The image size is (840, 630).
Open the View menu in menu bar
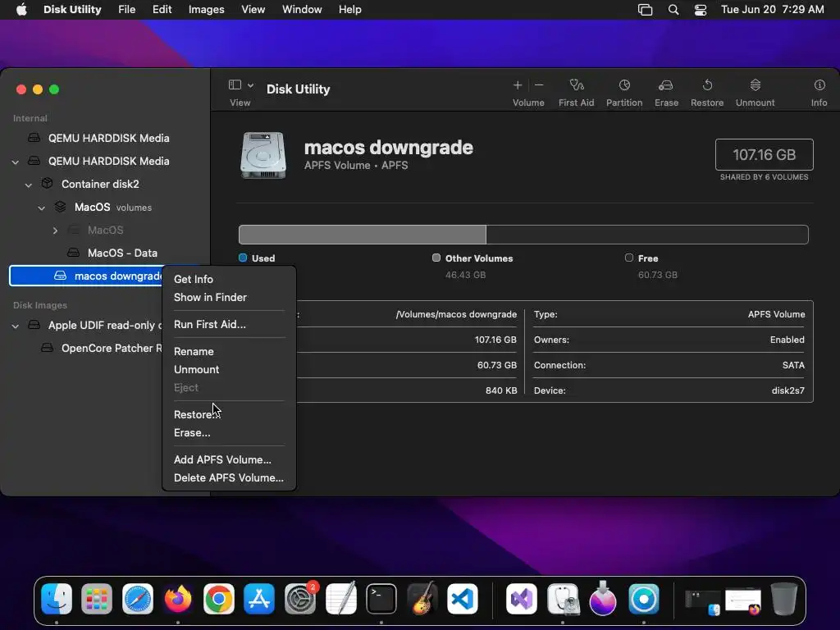(x=253, y=10)
